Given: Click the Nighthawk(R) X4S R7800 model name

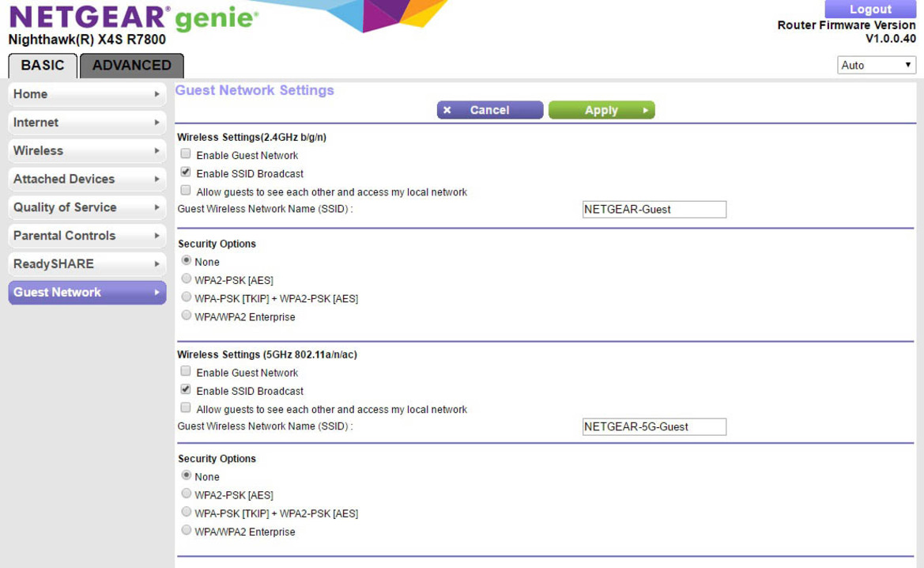Looking at the screenshot, I should [x=87, y=40].
